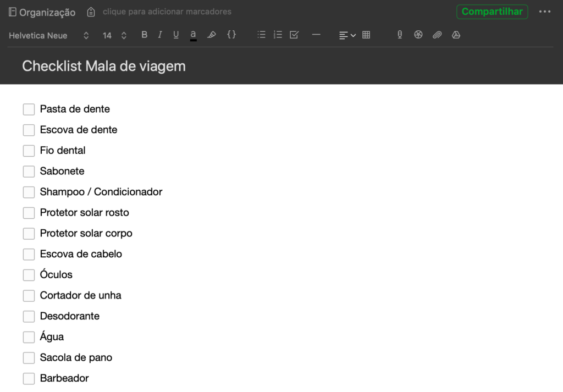
Task: Check the 'Fio dental' checkbox
Action: pyautogui.click(x=29, y=151)
